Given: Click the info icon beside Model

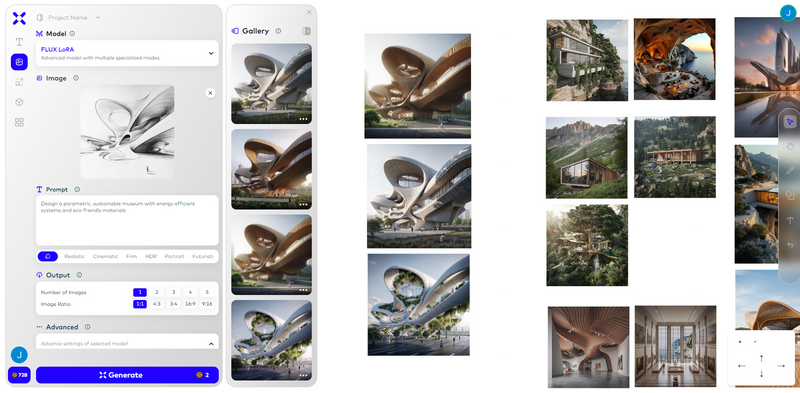Looking at the screenshot, I should coord(72,34).
